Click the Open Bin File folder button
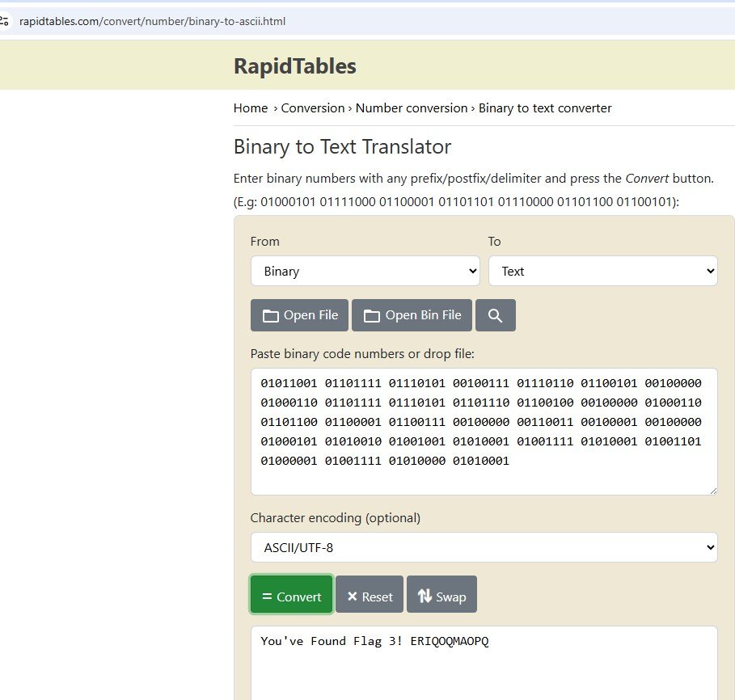Viewport: 735px width, 700px height. click(412, 315)
